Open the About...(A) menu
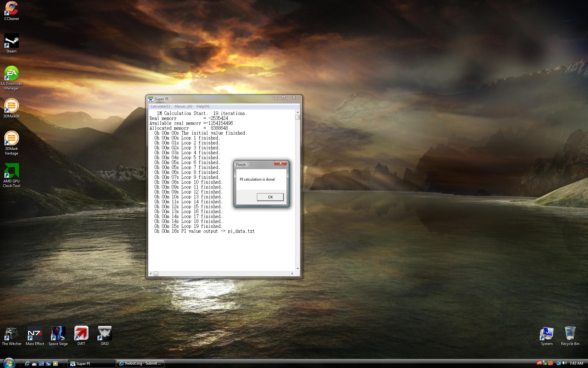 click(183, 106)
